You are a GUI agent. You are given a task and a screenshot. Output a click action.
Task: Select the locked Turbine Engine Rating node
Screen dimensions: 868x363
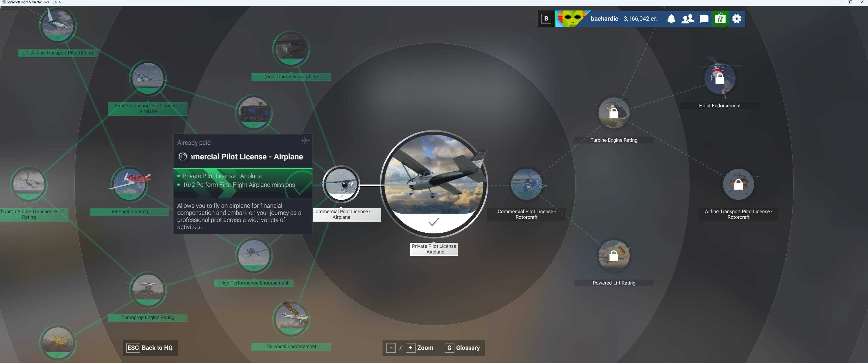[x=614, y=113]
